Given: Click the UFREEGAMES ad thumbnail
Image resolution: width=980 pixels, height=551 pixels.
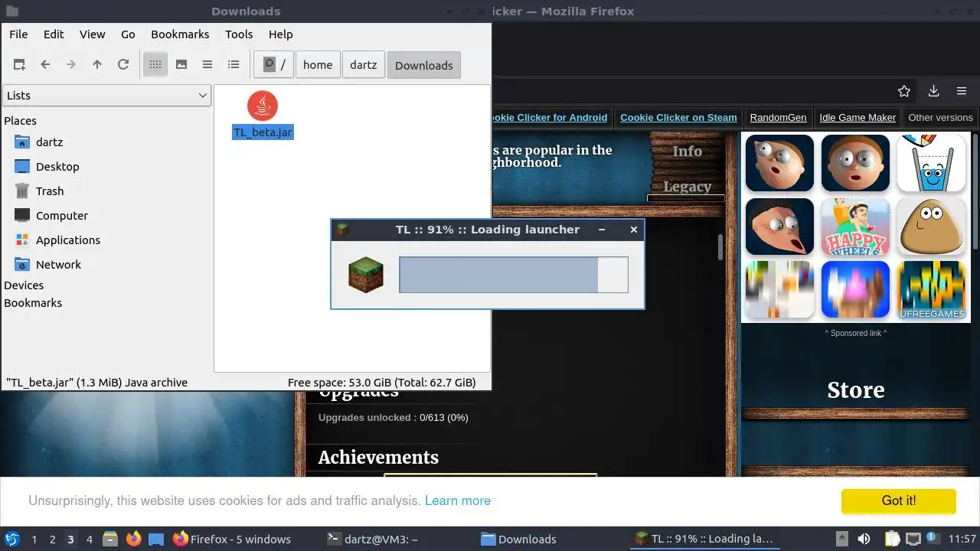Looking at the screenshot, I should (932, 290).
